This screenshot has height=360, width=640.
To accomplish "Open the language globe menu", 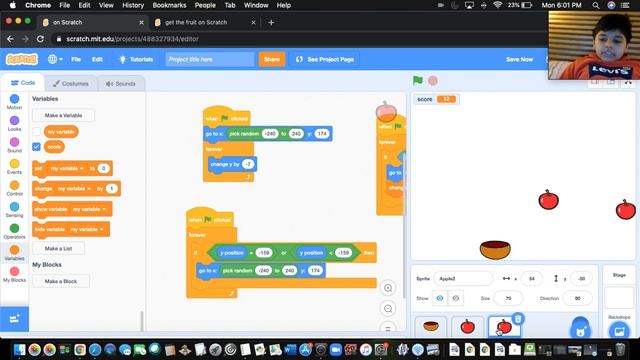I will tap(55, 59).
